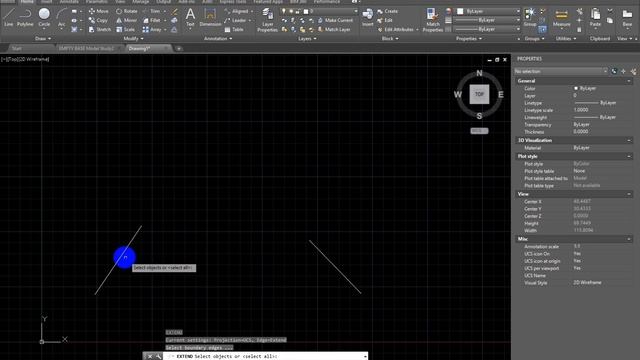
Task: Activate the Trim tool
Action: pyautogui.click(x=152, y=11)
